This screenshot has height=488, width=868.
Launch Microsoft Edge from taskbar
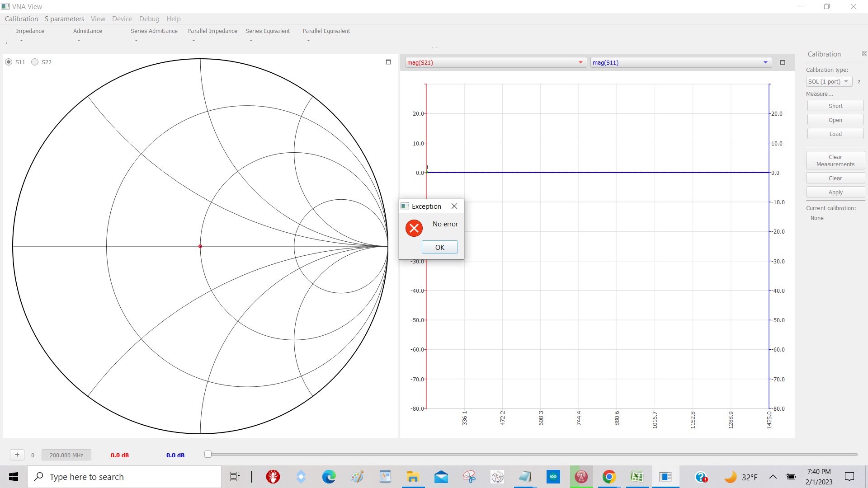[329, 477]
